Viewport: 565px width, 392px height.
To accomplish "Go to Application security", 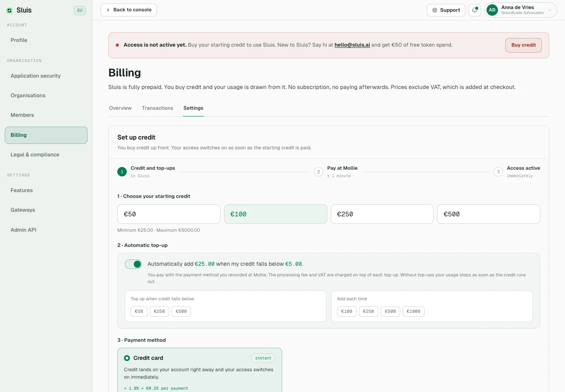I will pyautogui.click(x=46, y=76).
